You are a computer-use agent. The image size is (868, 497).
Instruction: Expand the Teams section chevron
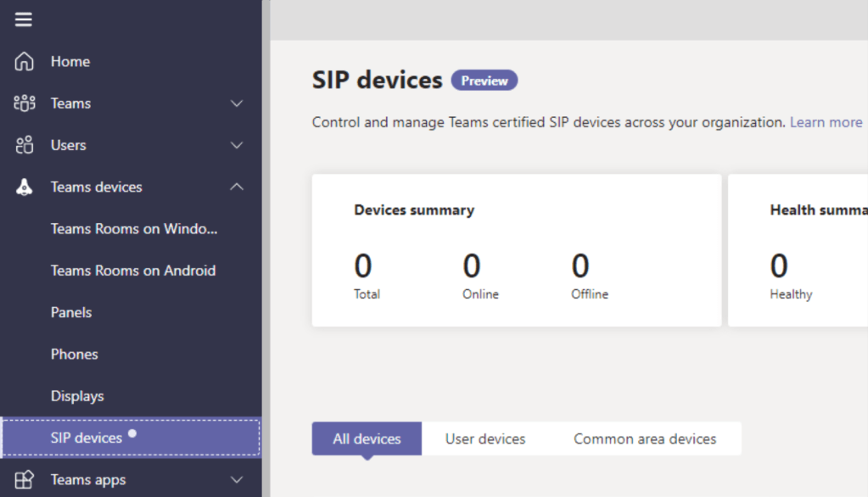[237, 103]
